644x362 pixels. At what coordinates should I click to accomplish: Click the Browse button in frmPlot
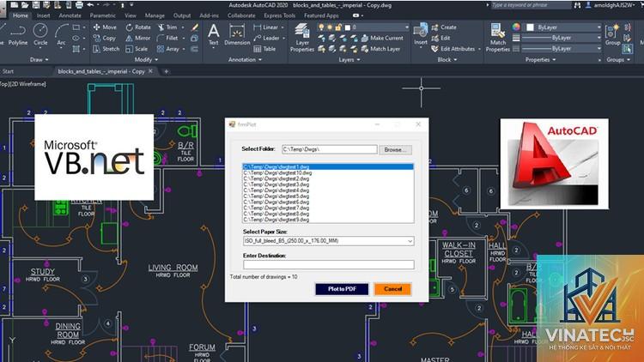pos(395,150)
